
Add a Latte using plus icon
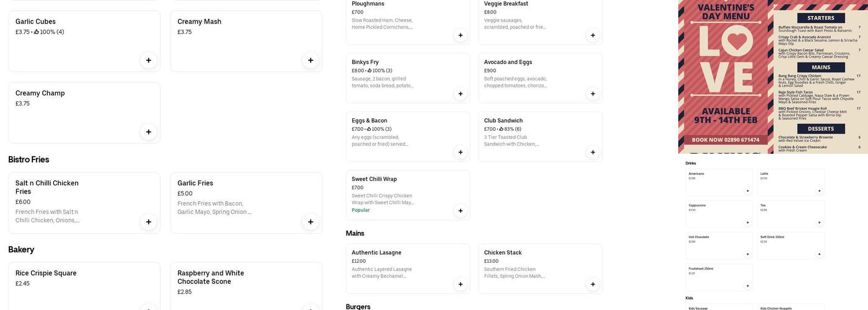tap(819, 191)
